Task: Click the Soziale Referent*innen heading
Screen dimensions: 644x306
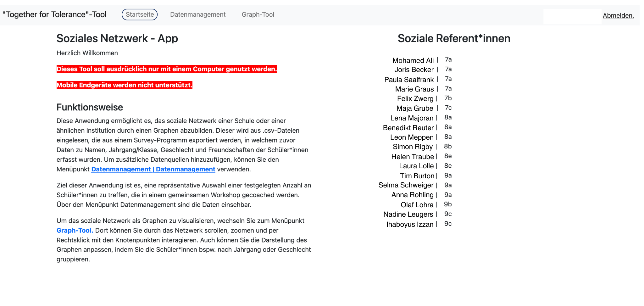Action: [453, 38]
